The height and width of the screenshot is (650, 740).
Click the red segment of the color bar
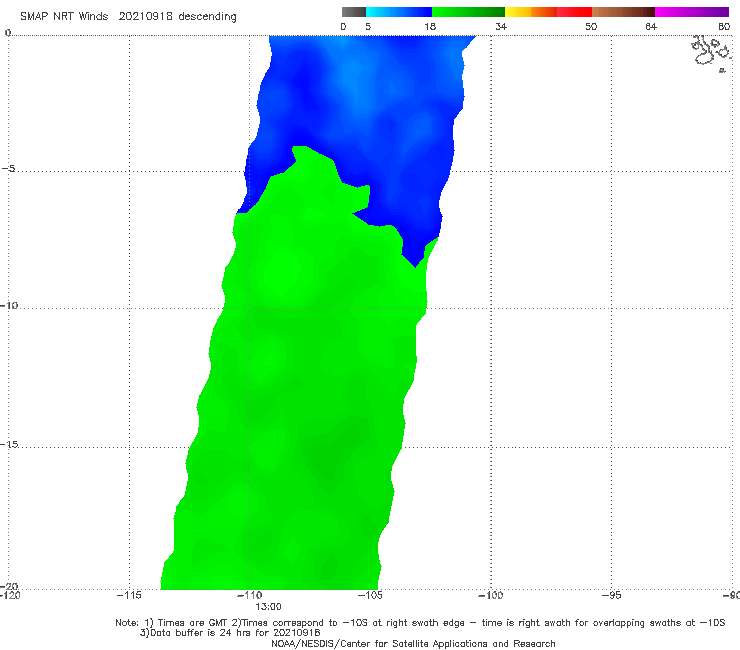574,12
